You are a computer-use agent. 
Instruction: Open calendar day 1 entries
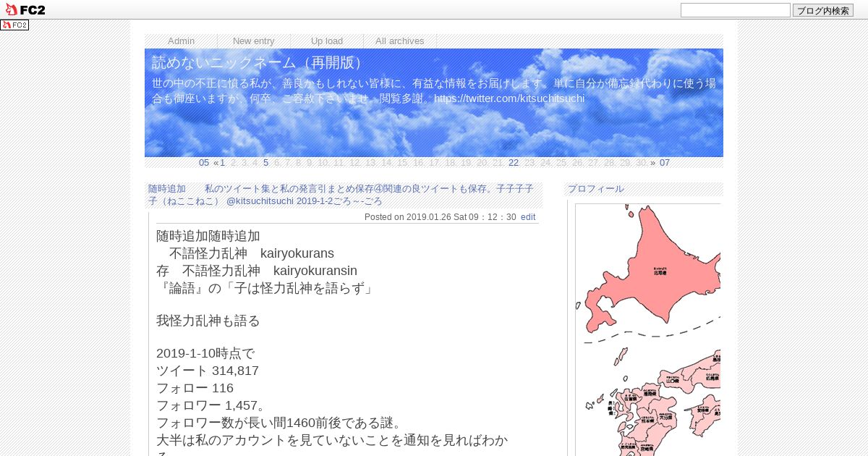[x=222, y=163]
